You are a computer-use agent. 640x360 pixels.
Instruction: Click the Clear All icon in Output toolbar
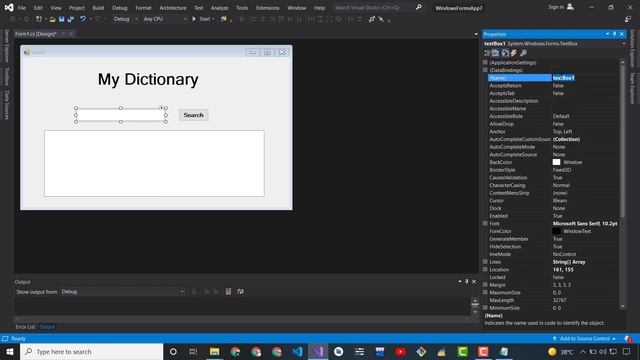pyautogui.click(x=228, y=291)
